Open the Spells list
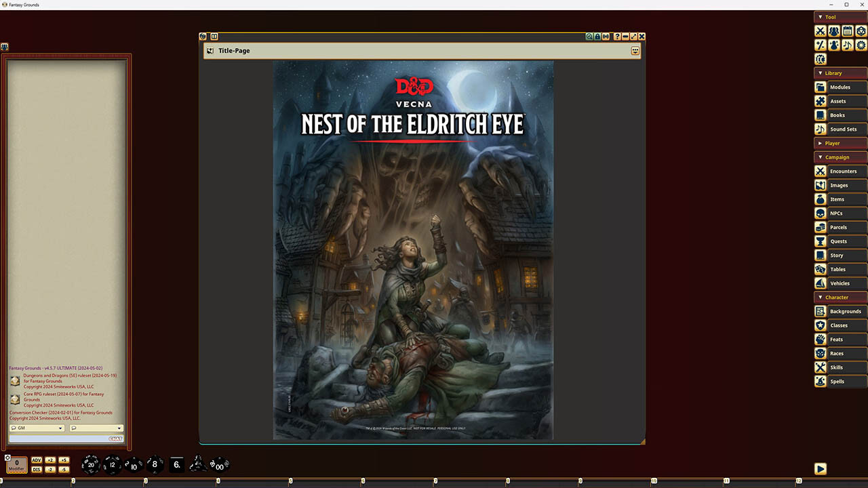The height and width of the screenshot is (488, 868). click(840, 382)
